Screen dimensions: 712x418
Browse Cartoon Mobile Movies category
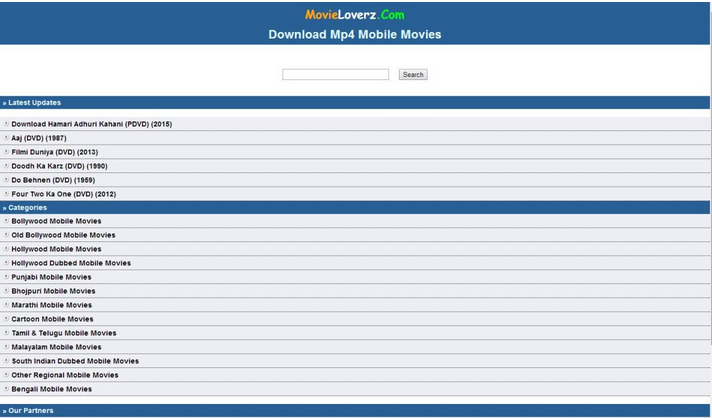click(x=52, y=320)
